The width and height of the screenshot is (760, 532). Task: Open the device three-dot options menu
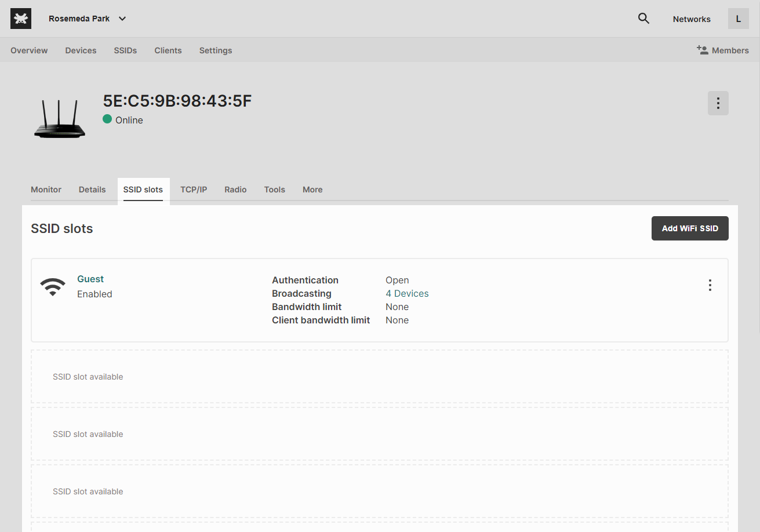point(718,103)
